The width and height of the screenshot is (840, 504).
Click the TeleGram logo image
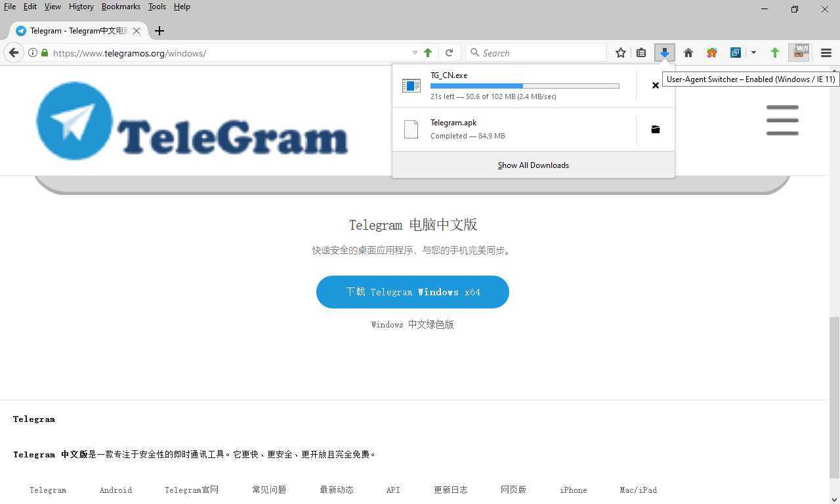pyautogui.click(x=192, y=121)
